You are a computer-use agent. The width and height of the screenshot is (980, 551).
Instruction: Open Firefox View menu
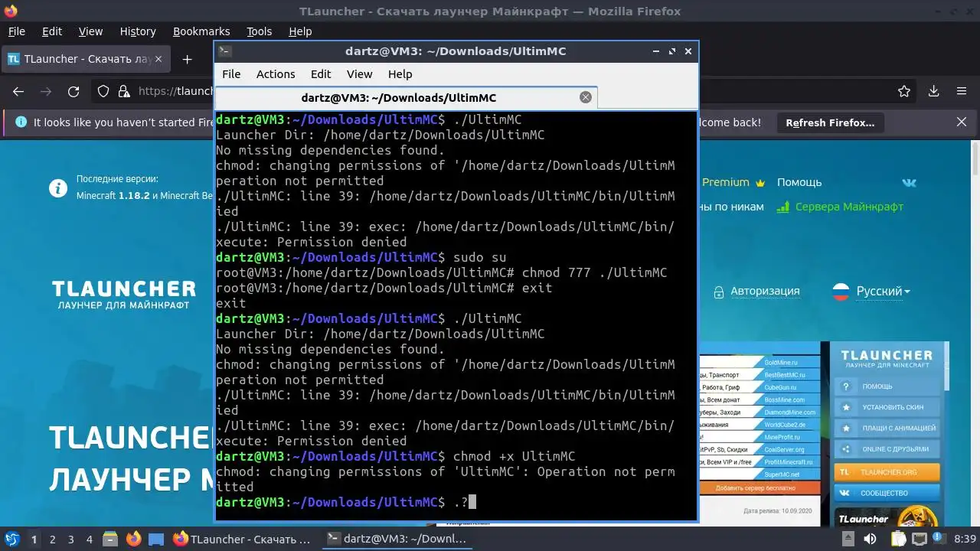90,31
